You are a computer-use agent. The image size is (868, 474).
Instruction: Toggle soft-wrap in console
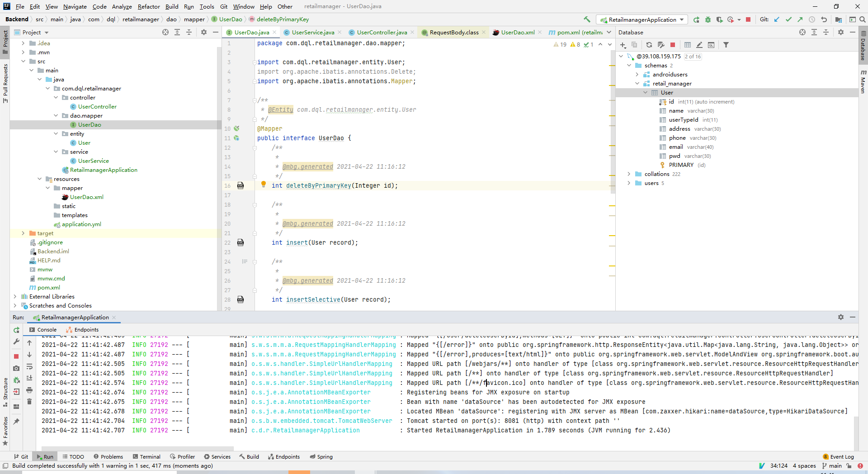pyautogui.click(x=29, y=366)
